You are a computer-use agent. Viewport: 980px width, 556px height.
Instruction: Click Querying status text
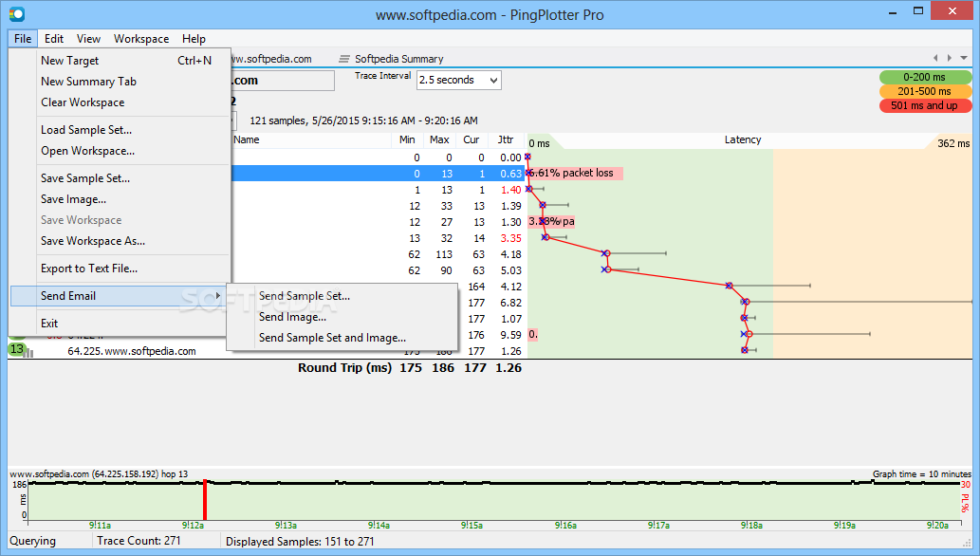pyautogui.click(x=32, y=541)
